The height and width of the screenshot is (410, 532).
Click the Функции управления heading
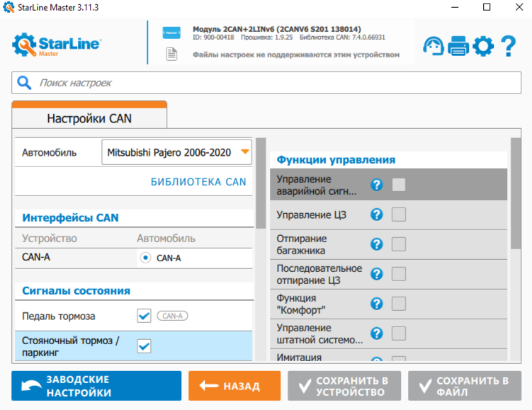point(336,160)
